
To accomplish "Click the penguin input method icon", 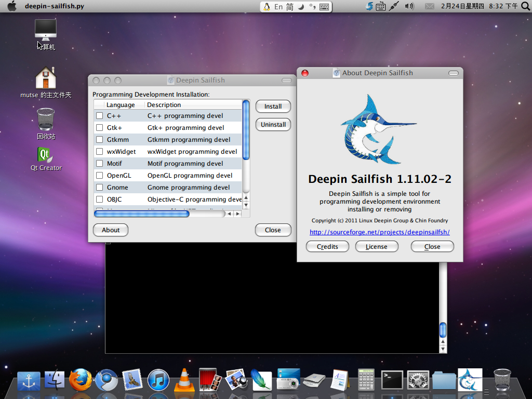I will coord(267,7).
